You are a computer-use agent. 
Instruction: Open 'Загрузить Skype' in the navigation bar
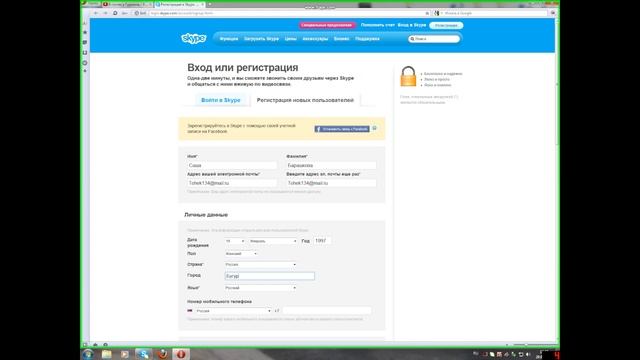coord(261,39)
